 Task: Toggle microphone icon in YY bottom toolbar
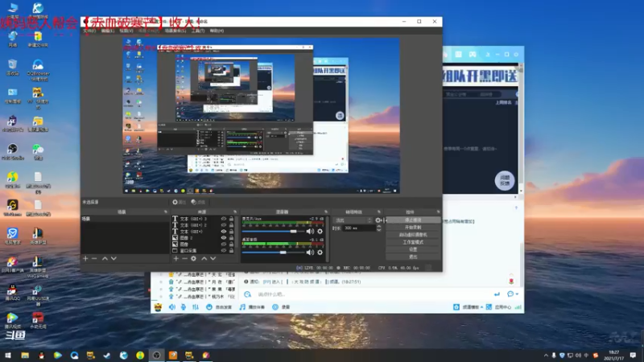[x=184, y=307]
